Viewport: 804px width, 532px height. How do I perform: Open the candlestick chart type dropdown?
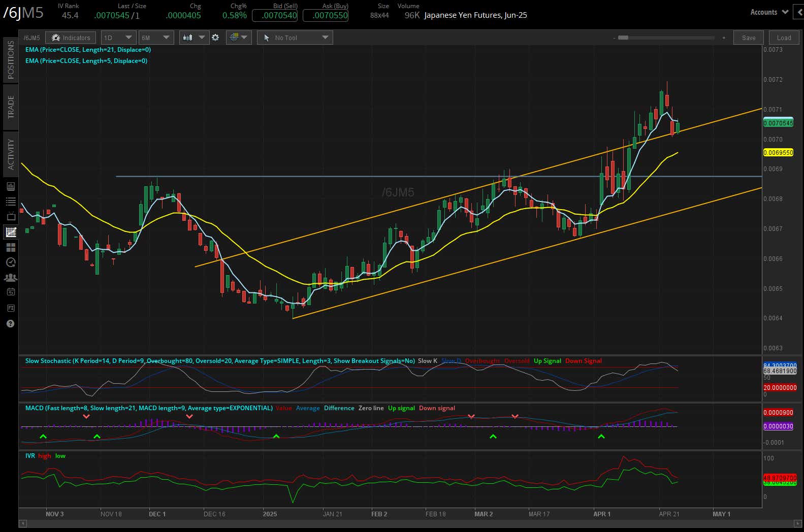194,38
